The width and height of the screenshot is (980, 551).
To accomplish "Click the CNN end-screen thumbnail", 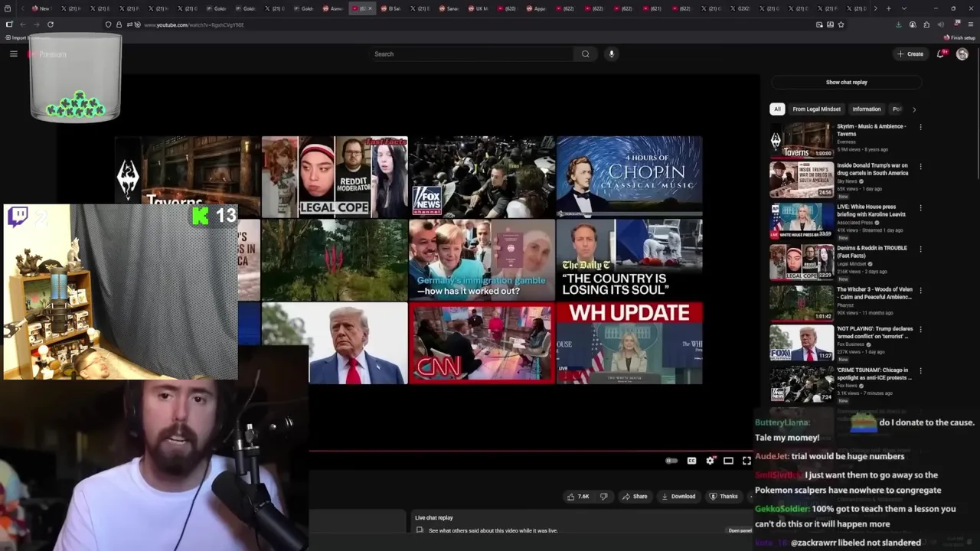I will coord(482,343).
